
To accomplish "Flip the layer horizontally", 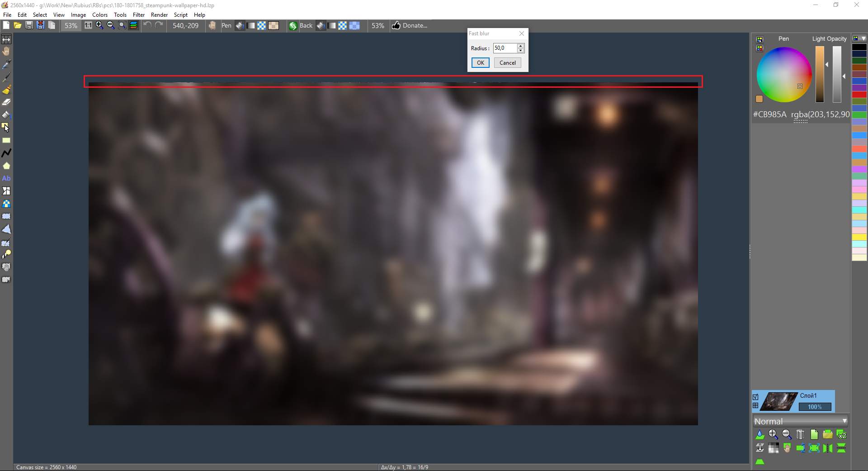I will [x=828, y=448].
